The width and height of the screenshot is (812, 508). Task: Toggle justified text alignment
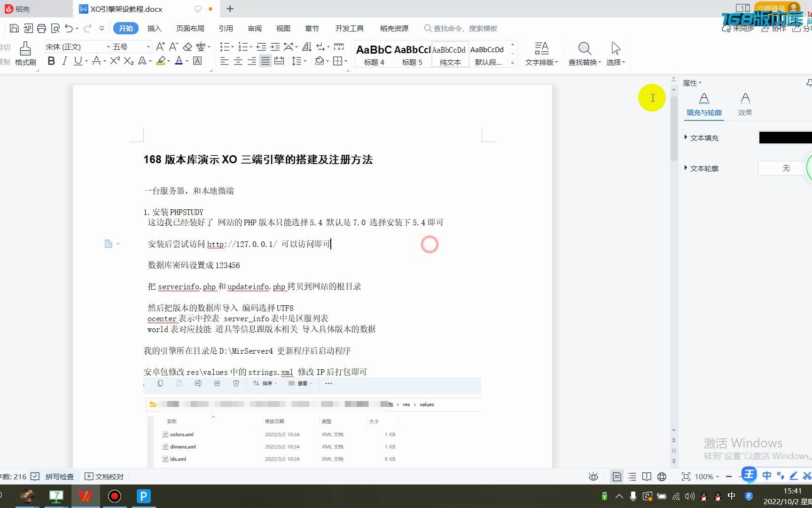(x=265, y=61)
